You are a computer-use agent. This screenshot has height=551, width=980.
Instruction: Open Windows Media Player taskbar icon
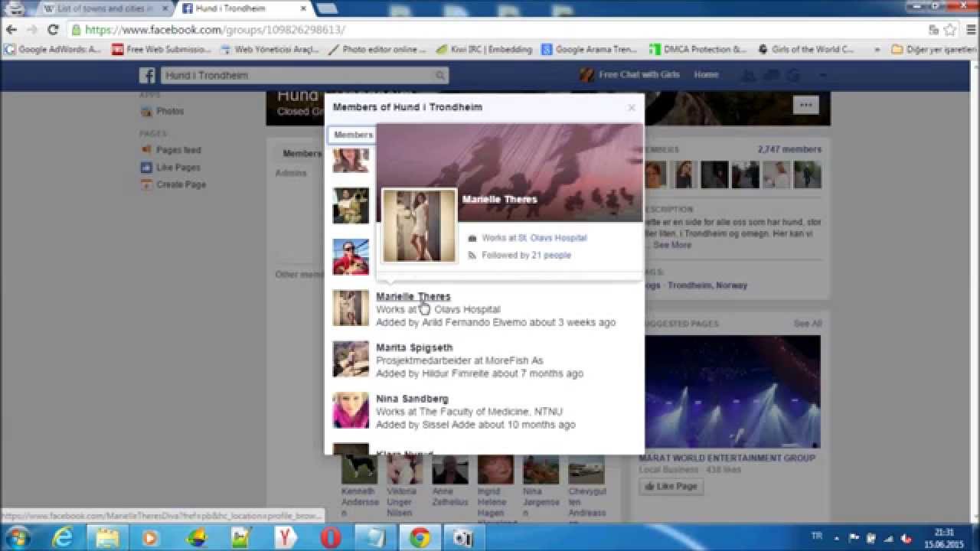pyautogui.click(x=150, y=538)
